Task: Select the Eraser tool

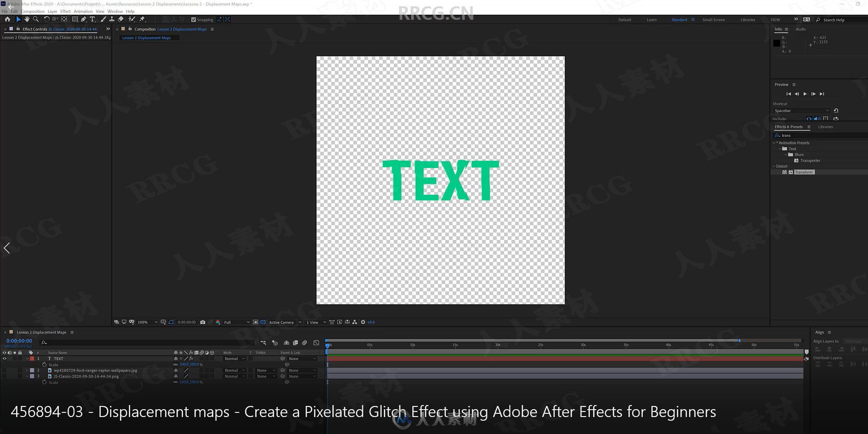Action: click(x=120, y=19)
